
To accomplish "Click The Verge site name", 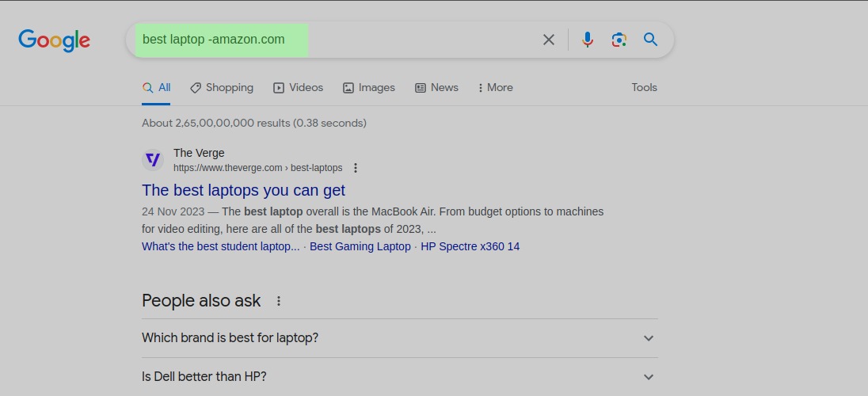I will point(199,153).
